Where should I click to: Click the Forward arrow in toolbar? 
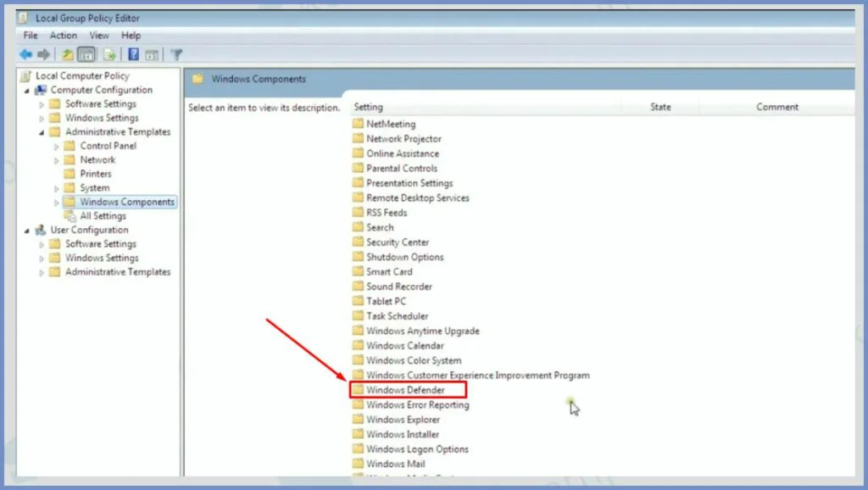(x=43, y=55)
